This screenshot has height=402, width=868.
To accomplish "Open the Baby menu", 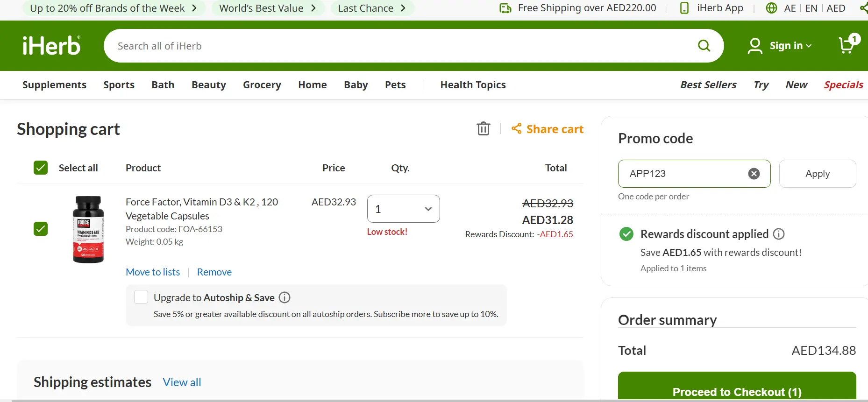I will pos(356,85).
